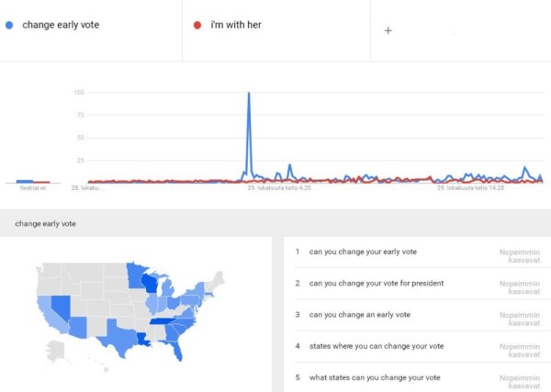Open query "states where you can change your vote"

(x=375, y=346)
